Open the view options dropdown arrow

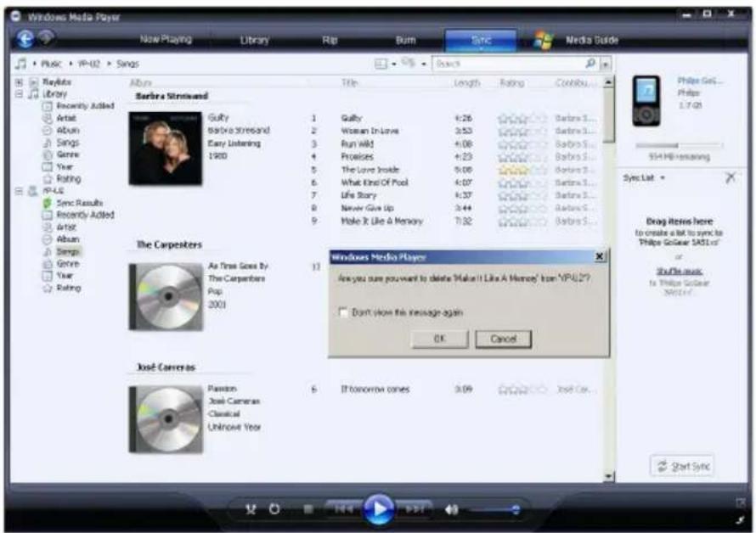pyautogui.click(x=394, y=65)
